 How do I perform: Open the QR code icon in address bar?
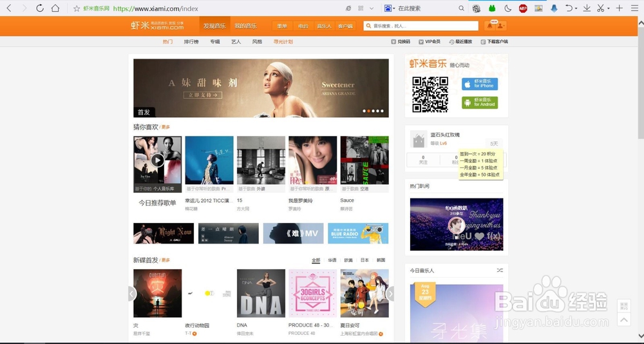(x=361, y=8)
